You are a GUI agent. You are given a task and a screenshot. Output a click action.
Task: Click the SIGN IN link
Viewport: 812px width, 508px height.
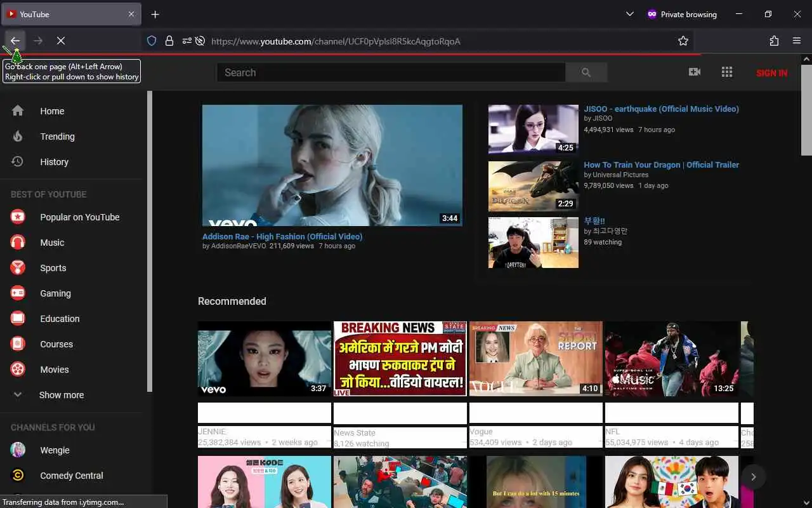point(771,73)
